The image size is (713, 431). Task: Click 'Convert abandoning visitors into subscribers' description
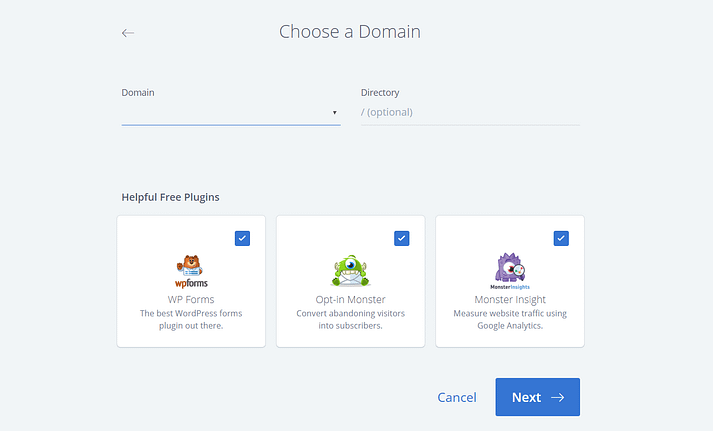350,319
